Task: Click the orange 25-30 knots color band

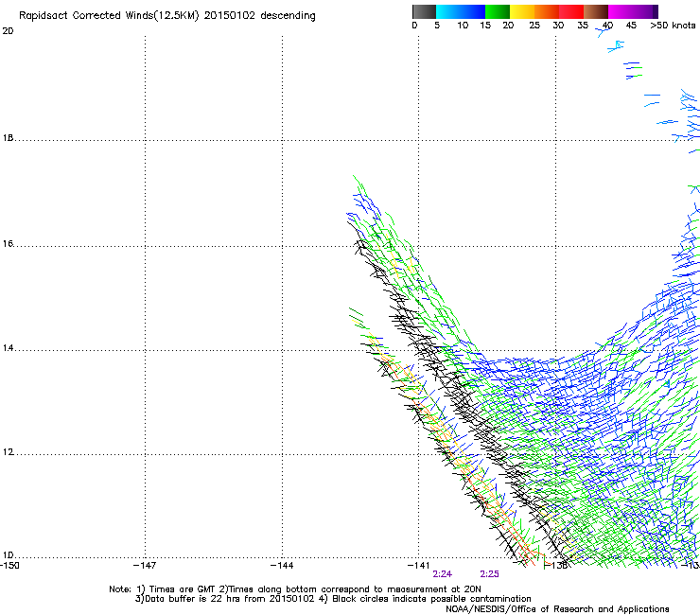Action: pyautogui.click(x=547, y=11)
